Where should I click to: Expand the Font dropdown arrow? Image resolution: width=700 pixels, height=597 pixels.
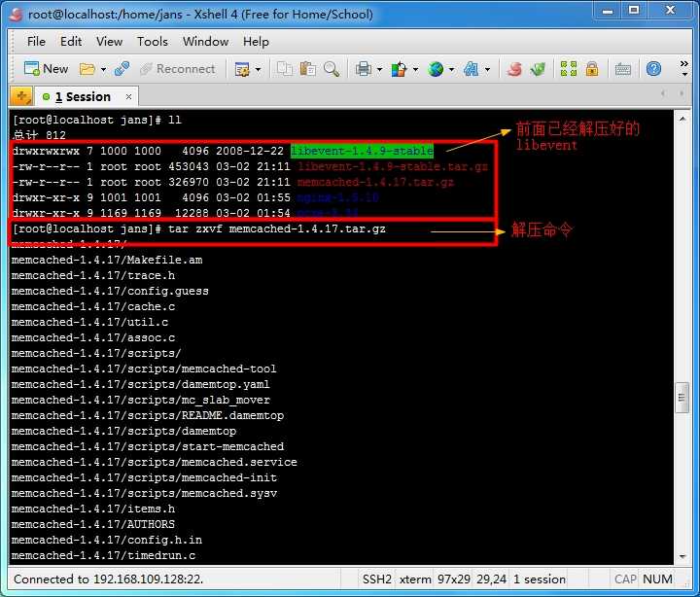(x=487, y=70)
